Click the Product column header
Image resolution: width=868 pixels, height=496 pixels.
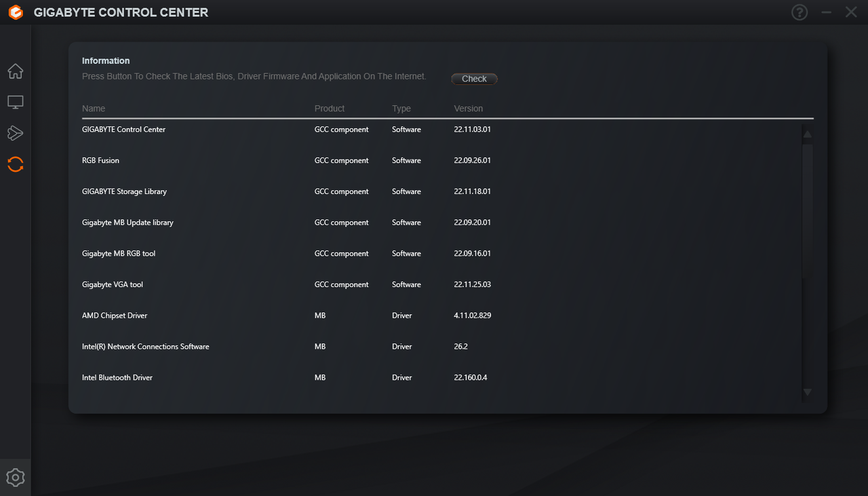click(x=330, y=109)
